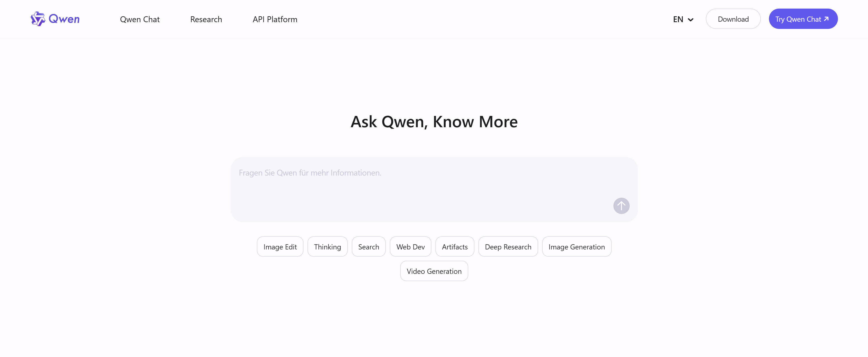Enable the Thinking mode chip
Image resolution: width=868 pixels, height=357 pixels.
click(327, 247)
